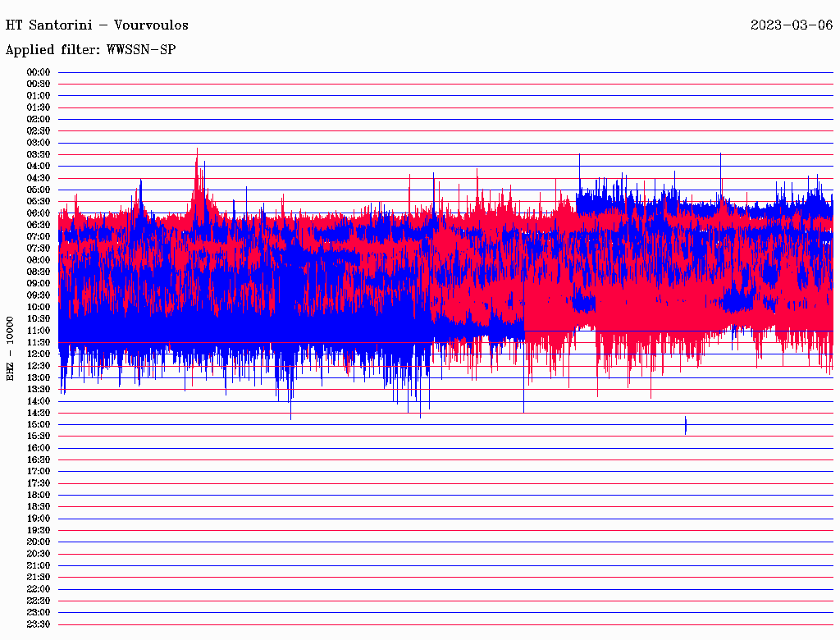The height and width of the screenshot is (640, 840).
Task: Select the 16:30 time label
Action: (x=39, y=459)
